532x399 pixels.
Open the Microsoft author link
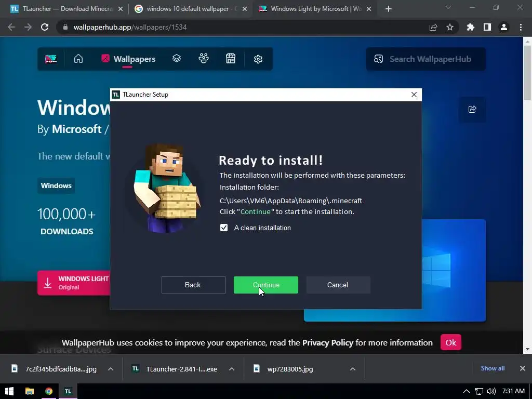pyautogui.click(x=77, y=129)
